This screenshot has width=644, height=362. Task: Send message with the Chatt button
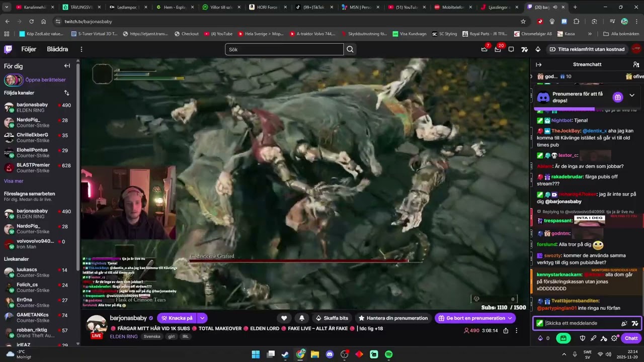[631, 338]
